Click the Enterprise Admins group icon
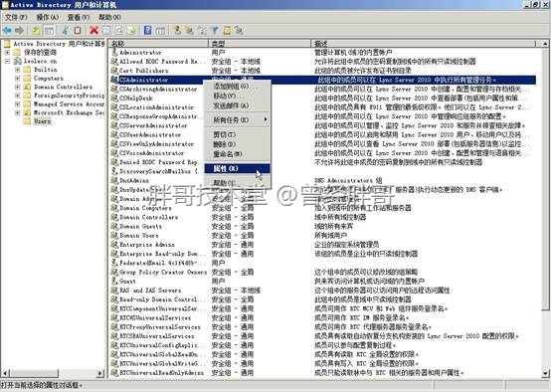The height and width of the screenshot is (392, 551). point(114,245)
